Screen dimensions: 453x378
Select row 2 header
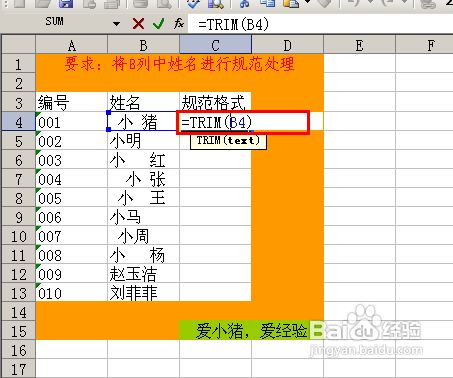point(19,83)
